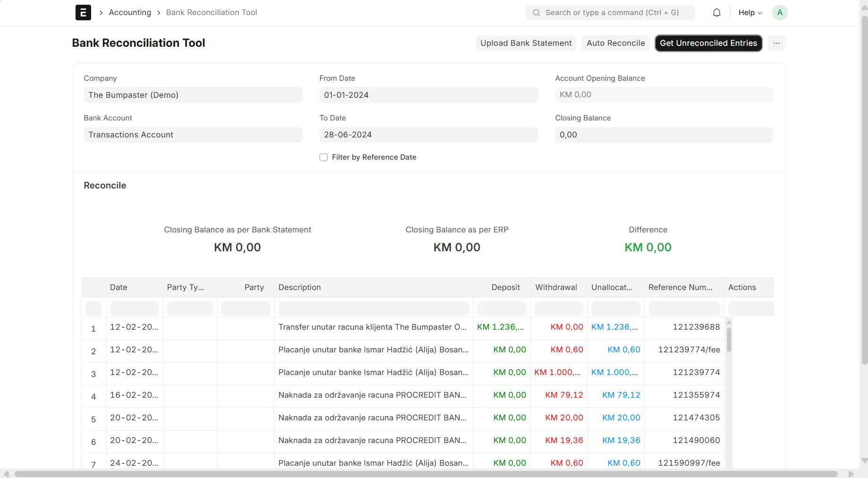Screen dimensions: 868x478
Task: Click Upload Bank Statement button
Action: tap(526, 43)
